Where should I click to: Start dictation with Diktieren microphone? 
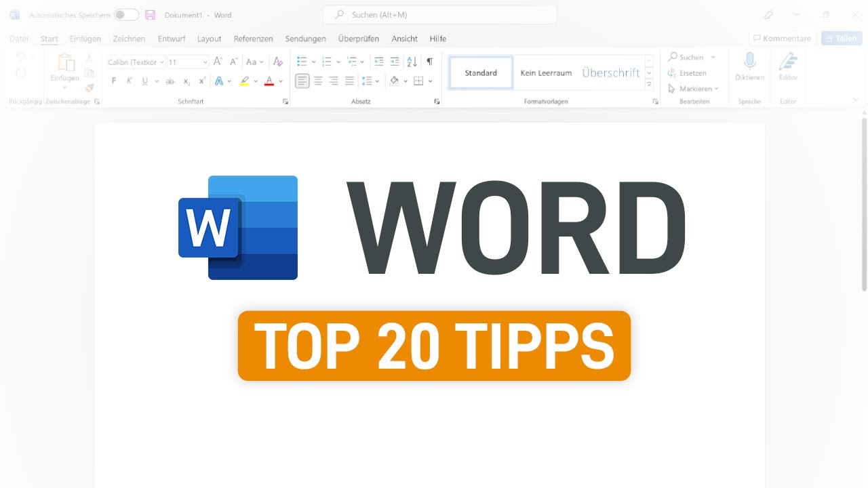click(749, 67)
